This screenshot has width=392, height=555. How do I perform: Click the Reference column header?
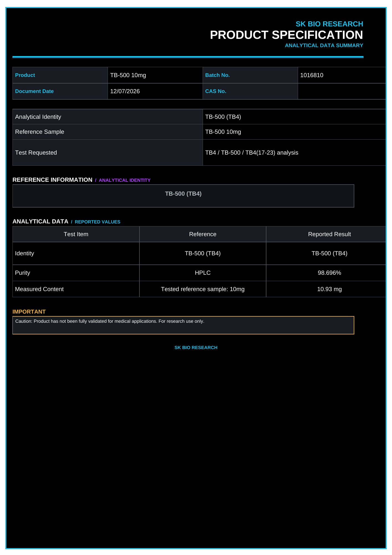[203, 234]
